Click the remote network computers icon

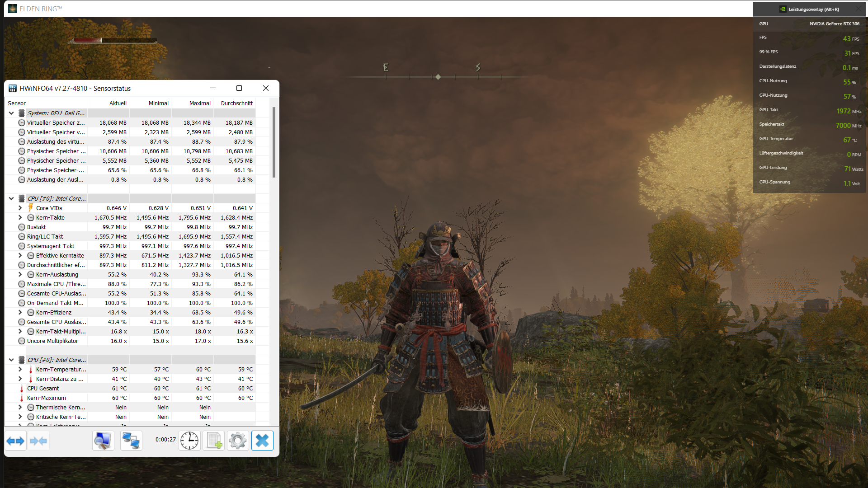pyautogui.click(x=131, y=441)
